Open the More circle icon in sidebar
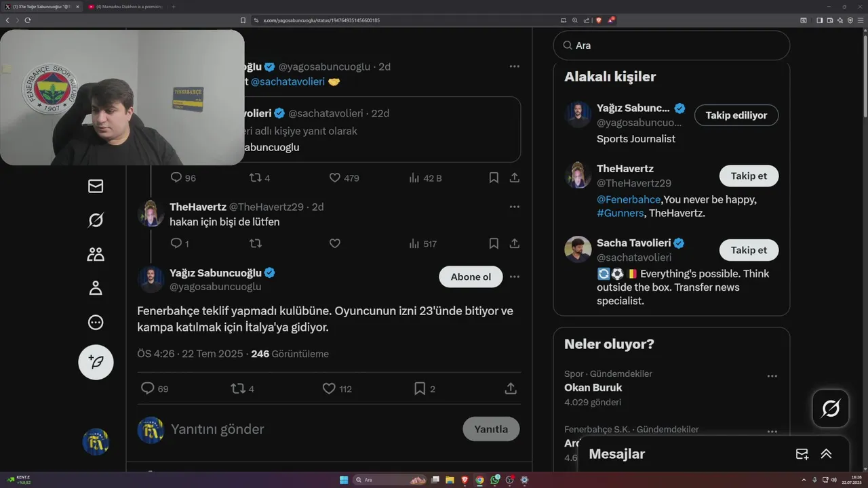The image size is (868, 488). (96, 323)
